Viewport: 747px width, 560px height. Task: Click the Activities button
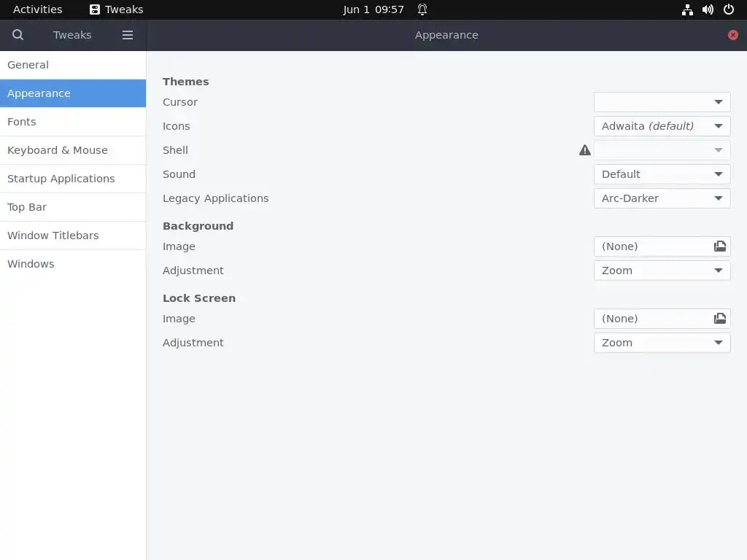(x=38, y=9)
